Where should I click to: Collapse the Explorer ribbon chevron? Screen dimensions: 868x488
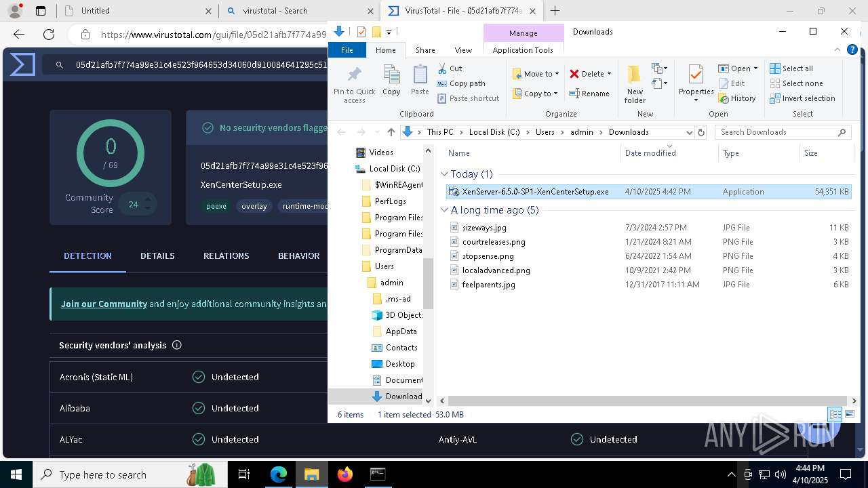(x=838, y=50)
